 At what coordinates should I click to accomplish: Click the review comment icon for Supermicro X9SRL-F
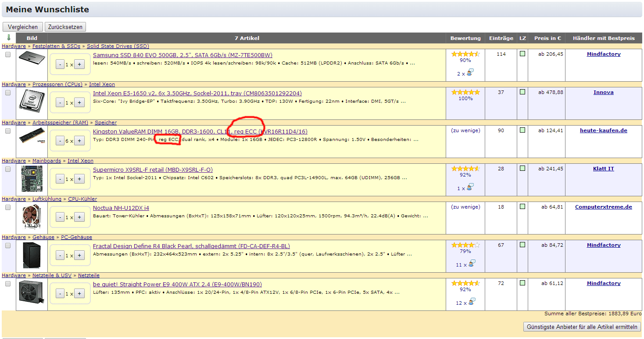point(471,188)
